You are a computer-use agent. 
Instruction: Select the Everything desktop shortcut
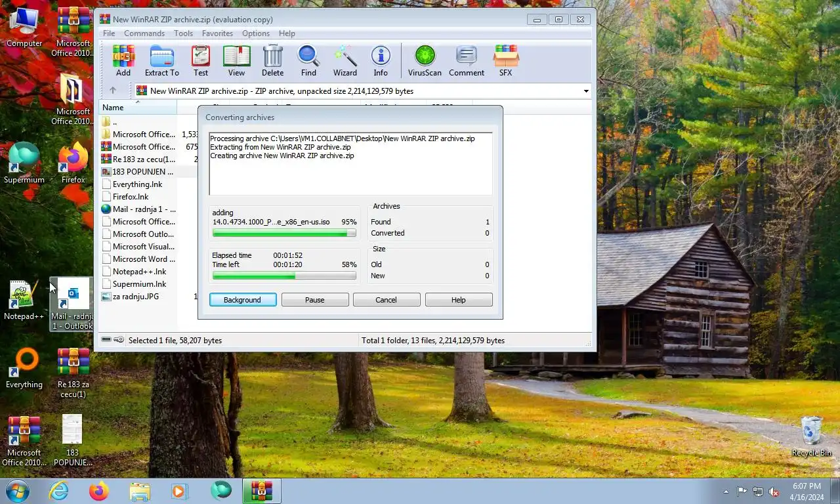24,368
